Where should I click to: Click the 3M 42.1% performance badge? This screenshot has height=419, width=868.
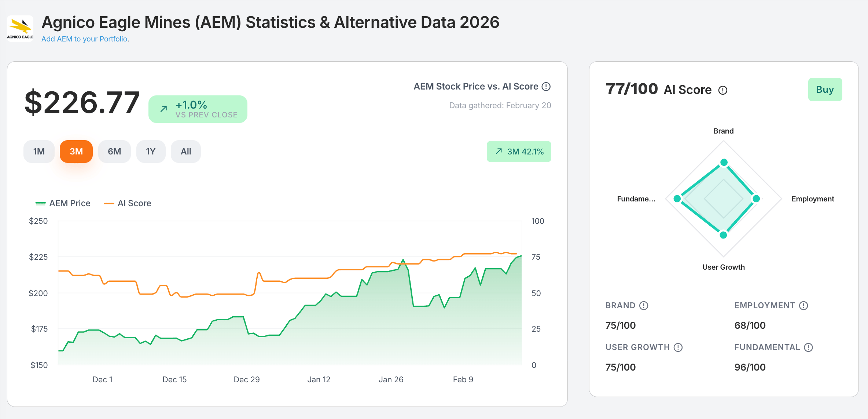(519, 152)
